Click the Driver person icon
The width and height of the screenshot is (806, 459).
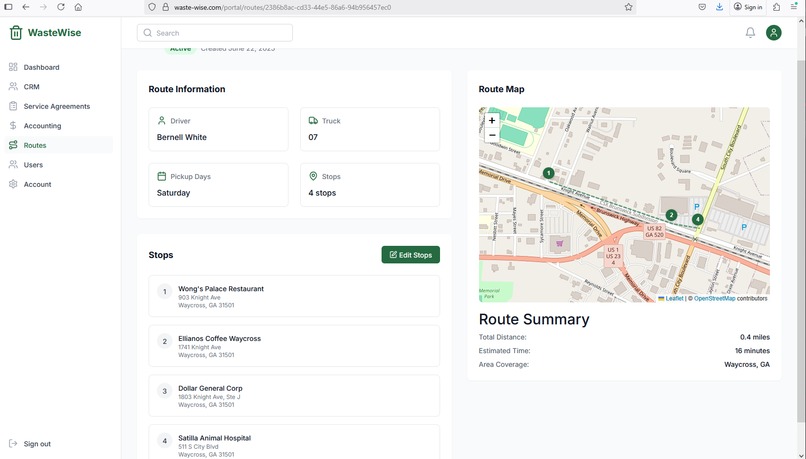click(x=161, y=120)
